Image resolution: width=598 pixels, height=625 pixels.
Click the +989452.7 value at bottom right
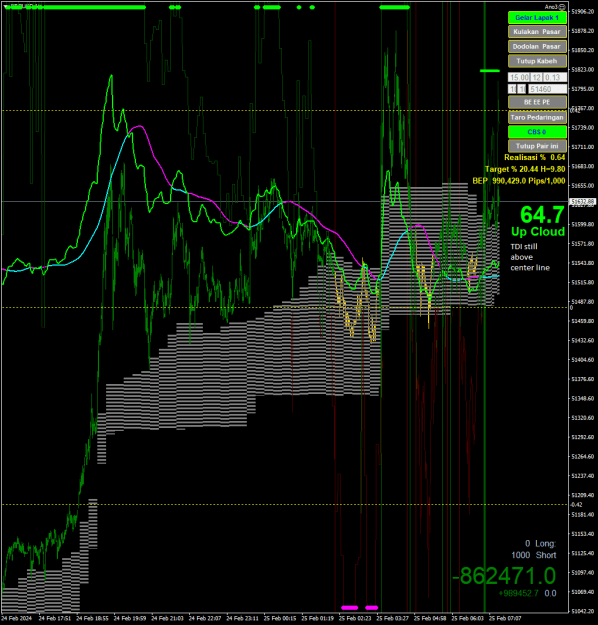(518, 594)
